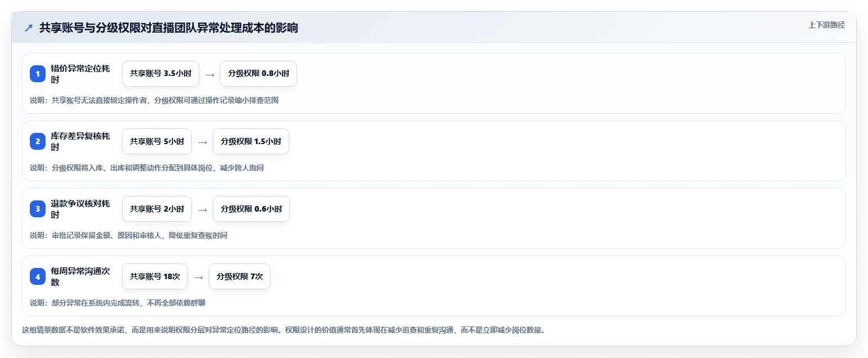Image resolution: width=868 pixels, height=358 pixels.
Task: Click the title 共享账号与分级权限对直播团队异常处理成本的影响
Action: click(x=169, y=28)
